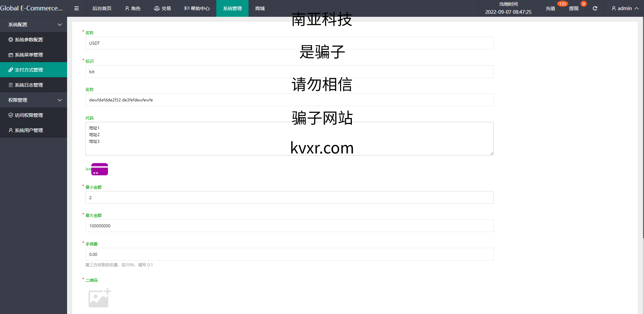Click the 标识 field containing bit
644x314 pixels.
(289, 72)
